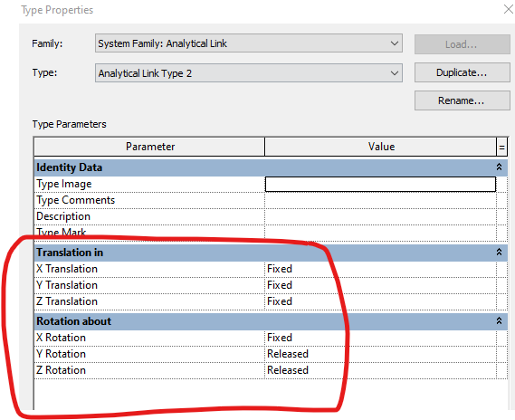
Task: Select the X Translation Fixed value
Action: tap(380, 269)
